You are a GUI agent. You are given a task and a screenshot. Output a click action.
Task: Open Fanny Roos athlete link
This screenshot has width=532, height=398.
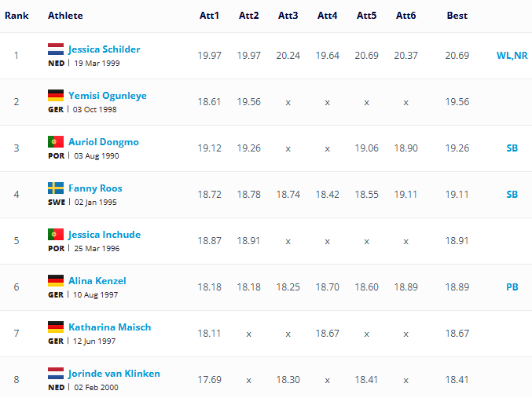click(x=95, y=188)
